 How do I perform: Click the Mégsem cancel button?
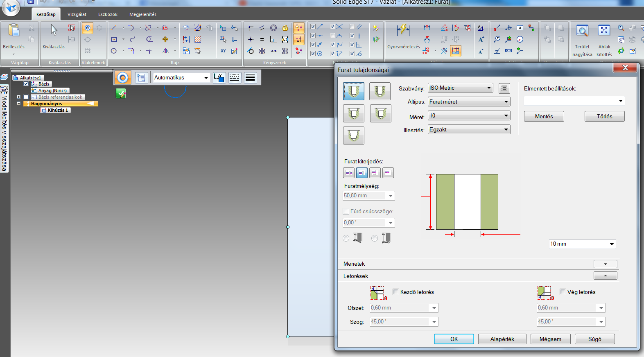tap(550, 339)
